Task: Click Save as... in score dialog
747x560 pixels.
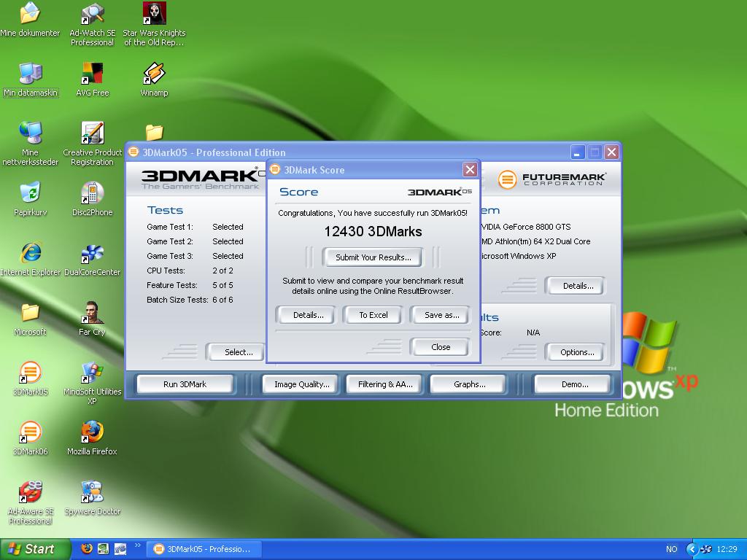Action: point(441,315)
